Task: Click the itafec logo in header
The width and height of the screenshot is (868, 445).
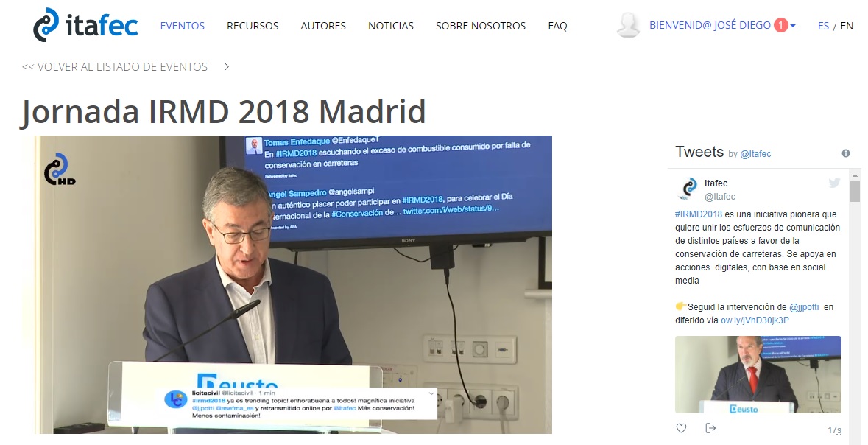Action: (x=85, y=25)
